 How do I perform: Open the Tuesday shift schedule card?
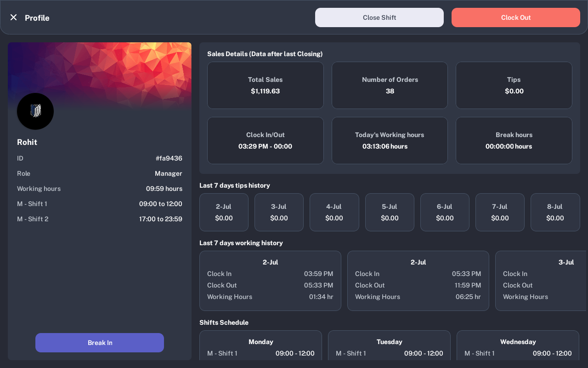click(389, 345)
